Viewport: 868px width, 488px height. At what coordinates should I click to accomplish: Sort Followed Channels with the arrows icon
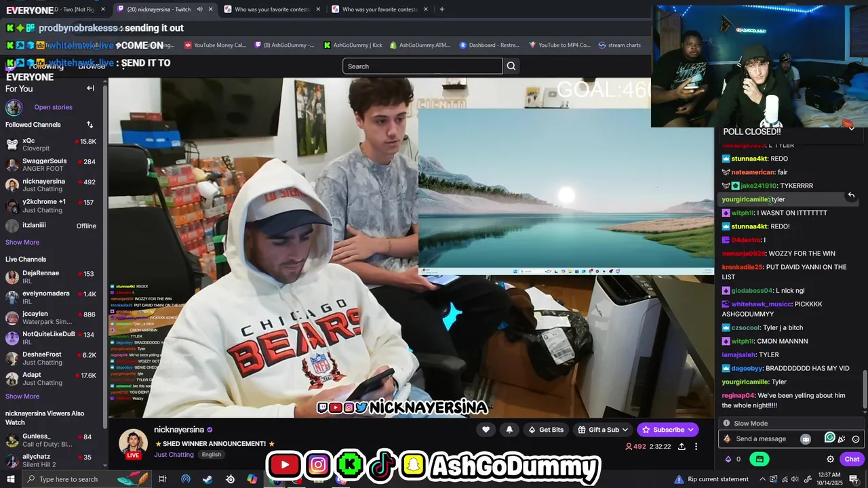90,125
